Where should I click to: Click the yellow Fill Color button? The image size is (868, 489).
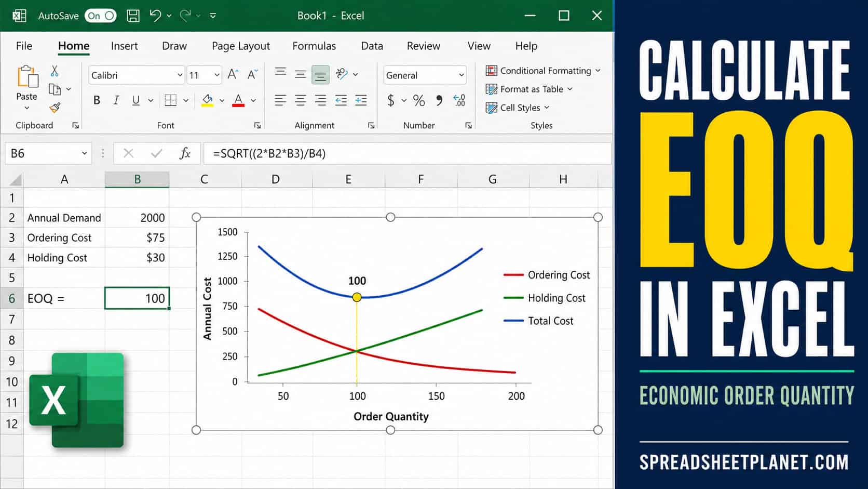(x=207, y=100)
